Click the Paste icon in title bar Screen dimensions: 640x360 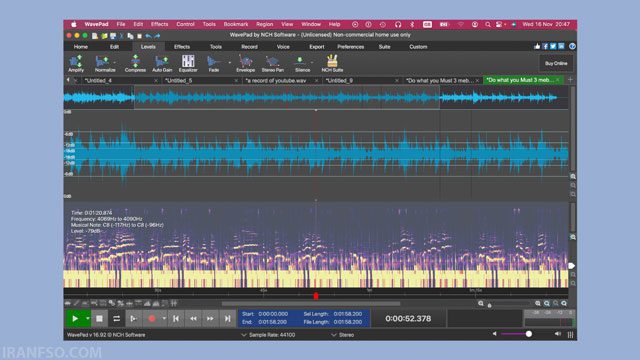click(x=139, y=36)
